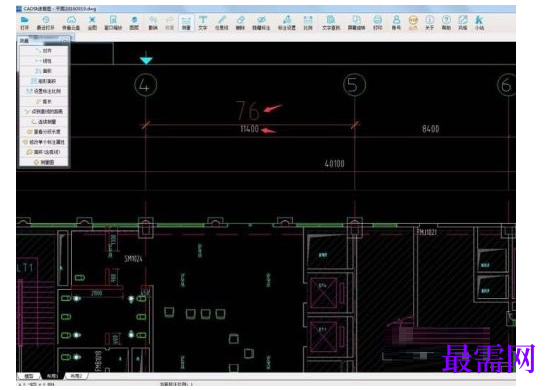Click the 40100 dimension text
The image size is (554, 390).
click(334, 164)
